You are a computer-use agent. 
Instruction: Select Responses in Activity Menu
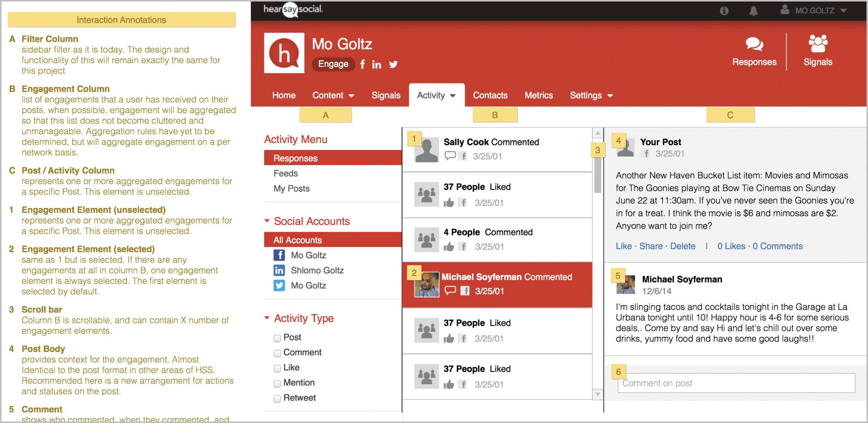coord(333,158)
